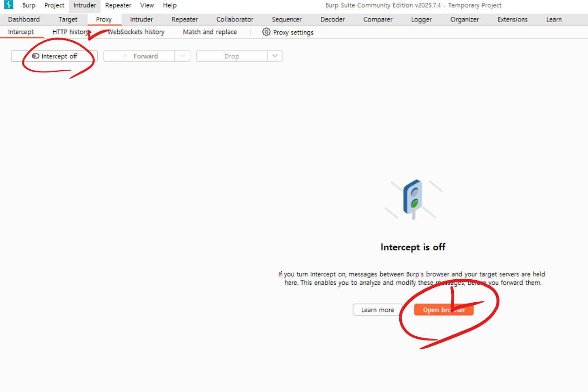Switch to the Intruder tool tab
The height and width of the screenshot is (392, 588).
point(141,19)
